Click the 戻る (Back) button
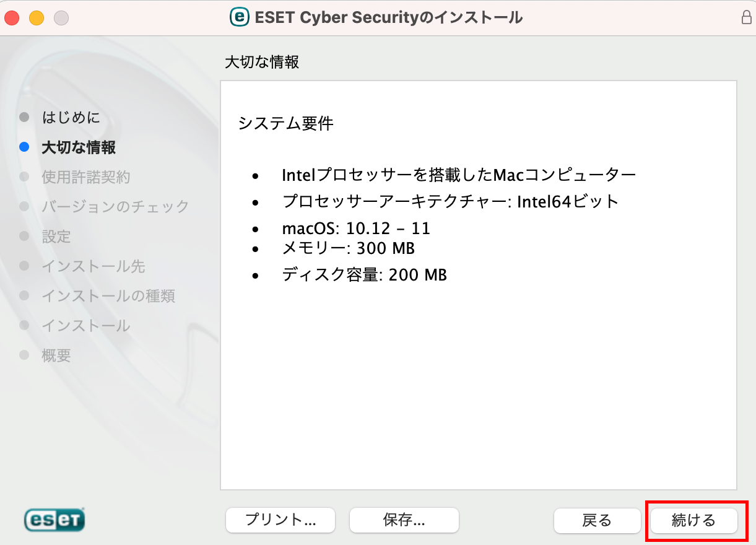This screenshot has height=545, width=756. point(597,520)
